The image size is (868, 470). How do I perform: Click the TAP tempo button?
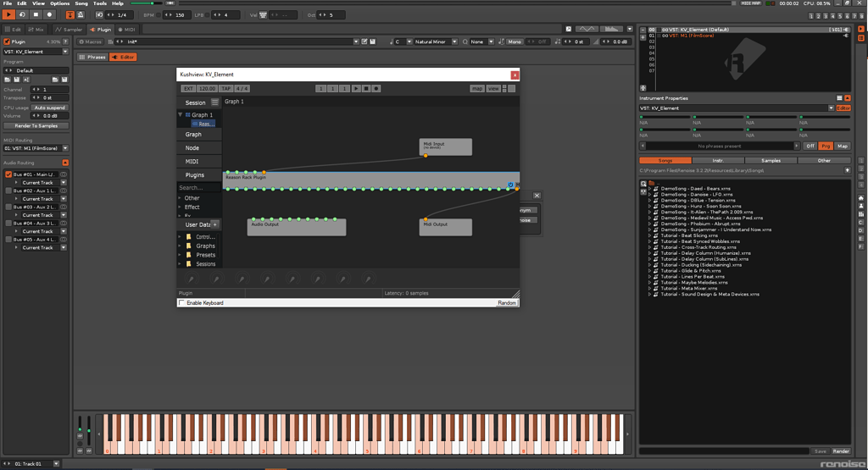click(225, 88)
